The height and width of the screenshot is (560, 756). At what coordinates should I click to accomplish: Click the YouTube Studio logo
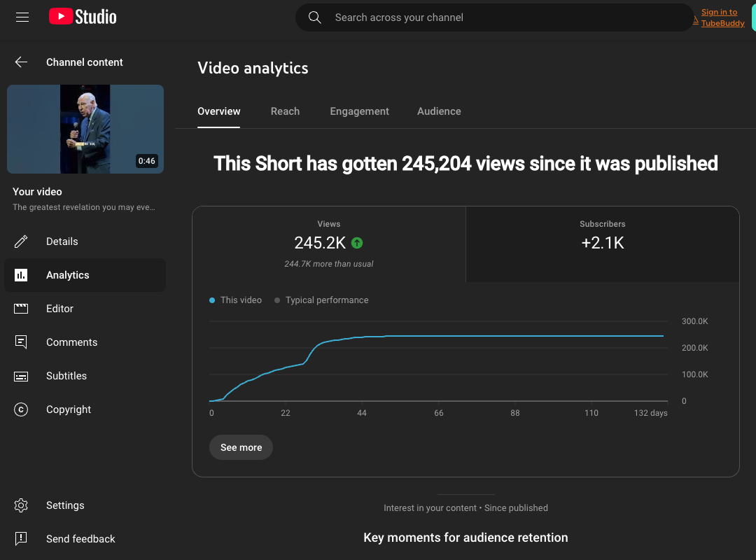point(82,17)
